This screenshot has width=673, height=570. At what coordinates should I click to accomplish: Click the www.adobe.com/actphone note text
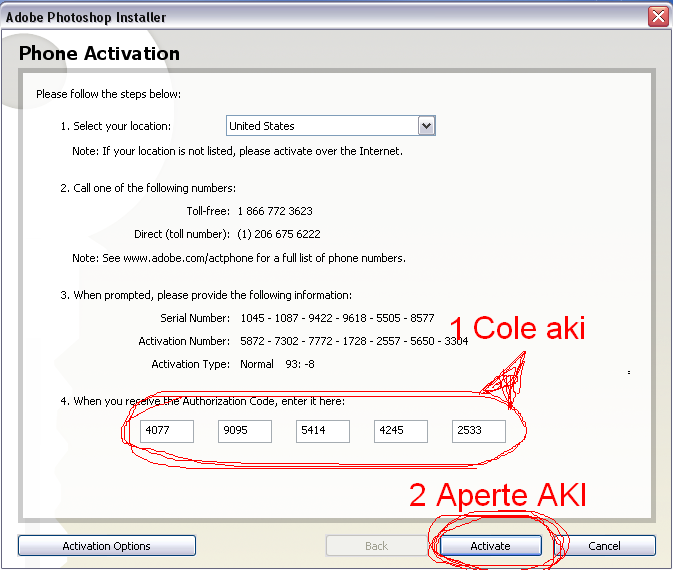[x=239, y=258]
